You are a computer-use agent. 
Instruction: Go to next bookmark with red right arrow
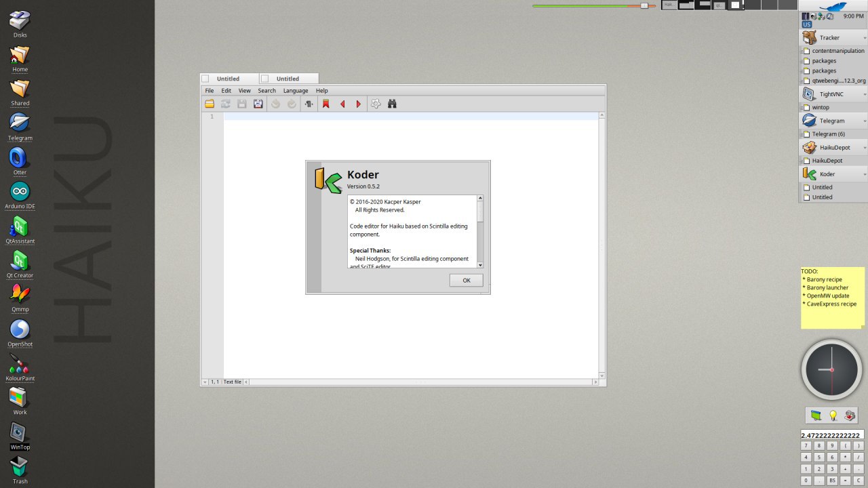pyautogui.click(x=359, y=104)
